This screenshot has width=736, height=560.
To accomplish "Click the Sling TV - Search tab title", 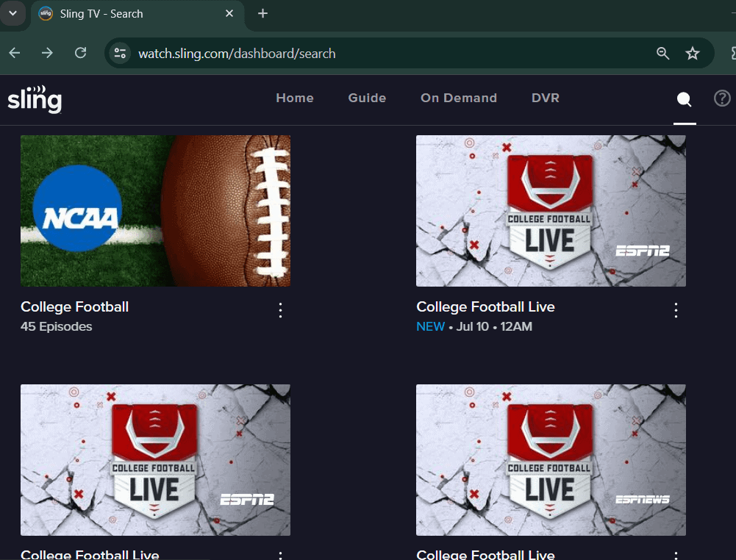I will coord(101,14).
